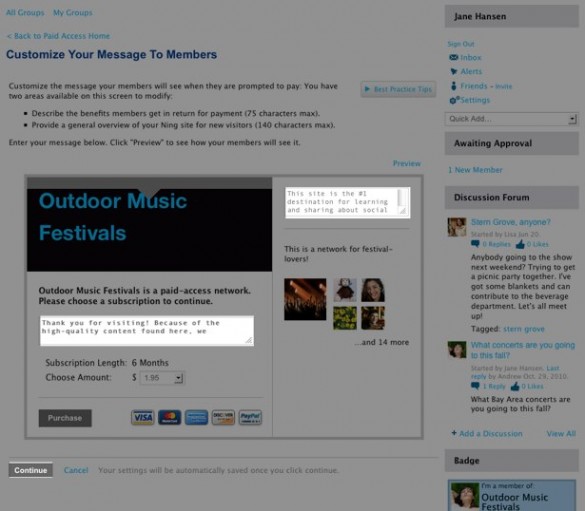This screenshot has width=585, height=511.
Task: Click the plus icon beside Add a Discussion
Action: pyautogui.click(x=454, y=433)
